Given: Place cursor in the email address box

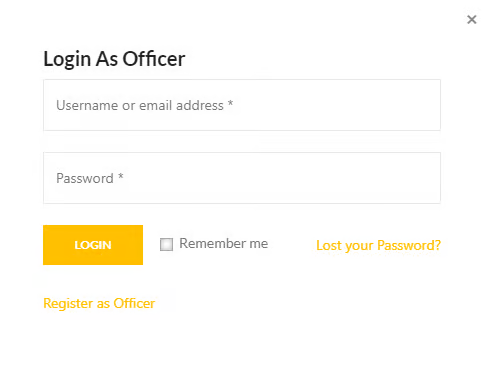Looking at the screenshot, I should point(242,105).
